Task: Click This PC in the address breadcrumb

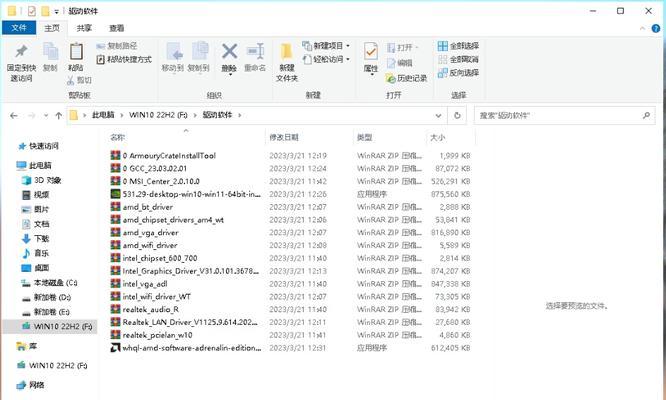Action: (103, 115)
